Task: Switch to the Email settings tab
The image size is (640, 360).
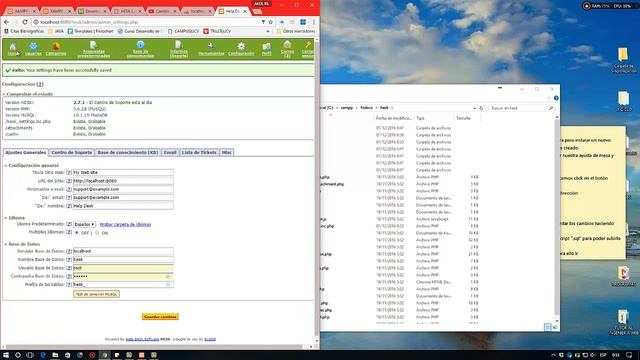Action: tap(170, 152)
